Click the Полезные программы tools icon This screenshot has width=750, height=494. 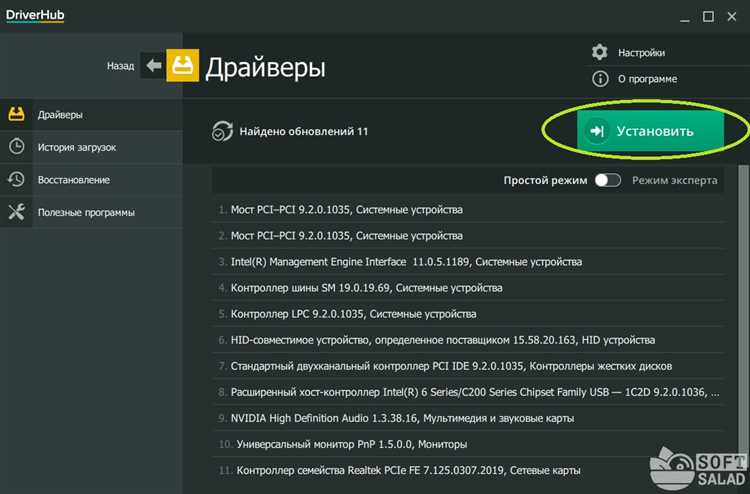pos(16,212)
